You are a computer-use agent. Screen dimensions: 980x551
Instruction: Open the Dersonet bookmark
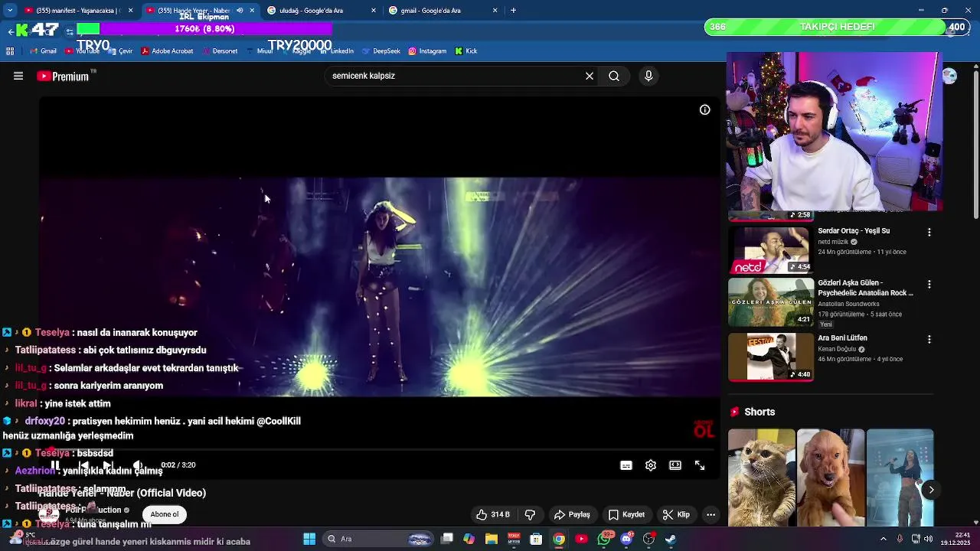coord(219,51)
